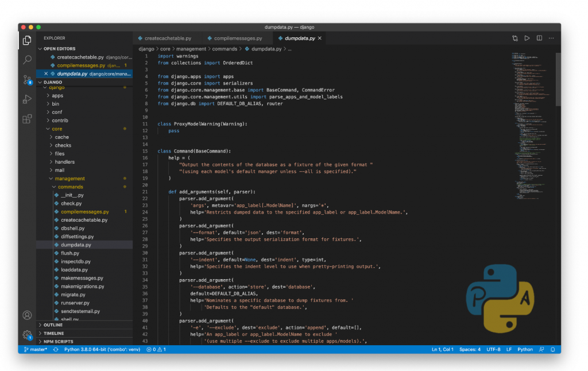Open the editor layout toggle icon

[539, 37]
